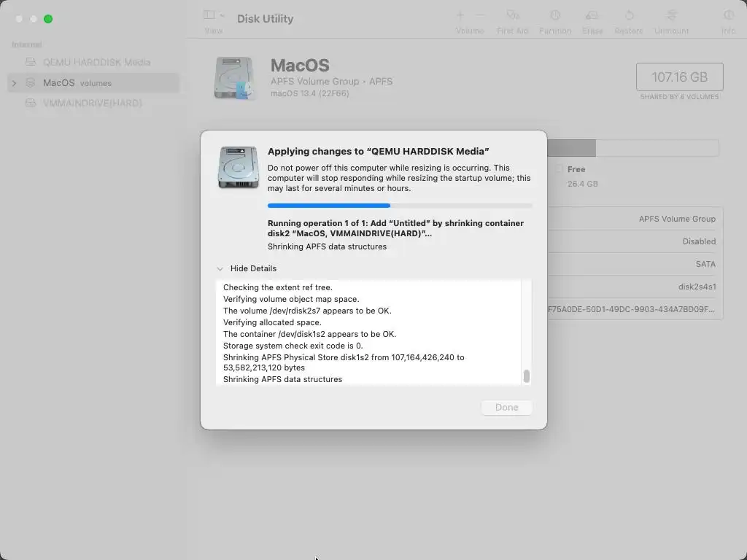Image resolution: width=747 pixels, height=560 pixels.
Task: Click the MacOS volume group stack icon
Action: click(x=31, y=83)
